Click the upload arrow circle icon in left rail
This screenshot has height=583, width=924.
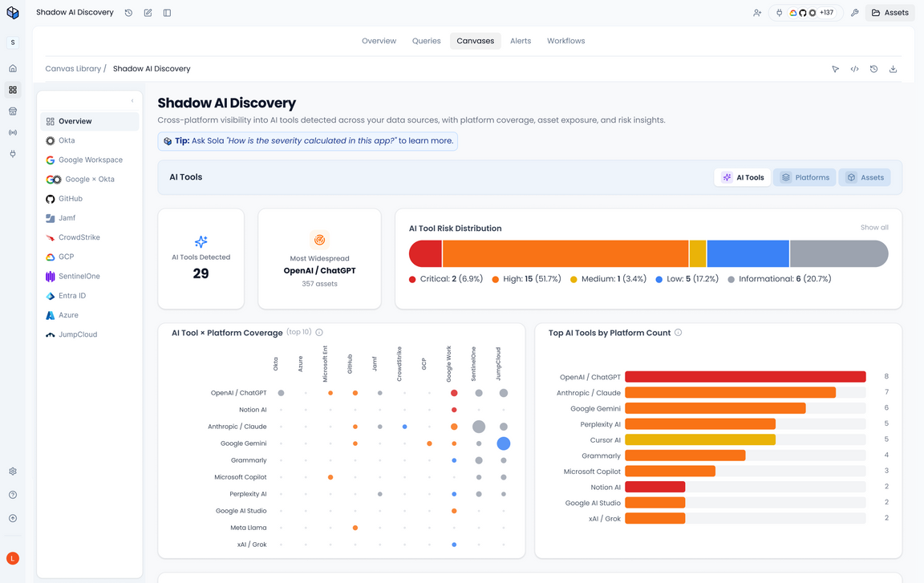coord(12,518)
